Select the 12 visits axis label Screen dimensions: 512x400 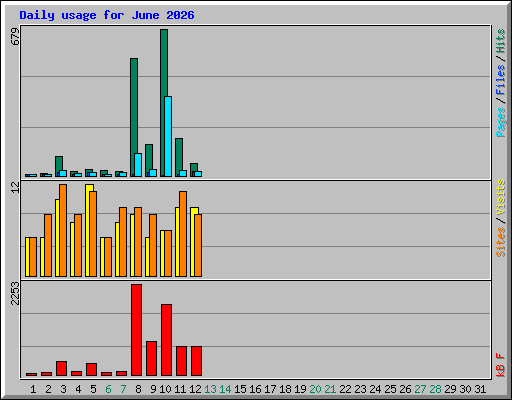15,187
